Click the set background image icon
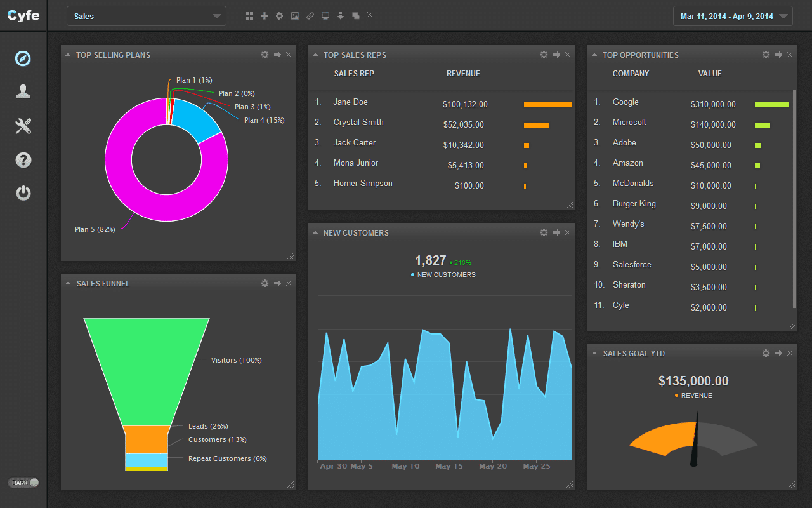Image resolution: width=812 pixels, height=508 pixels. point(294,15)
